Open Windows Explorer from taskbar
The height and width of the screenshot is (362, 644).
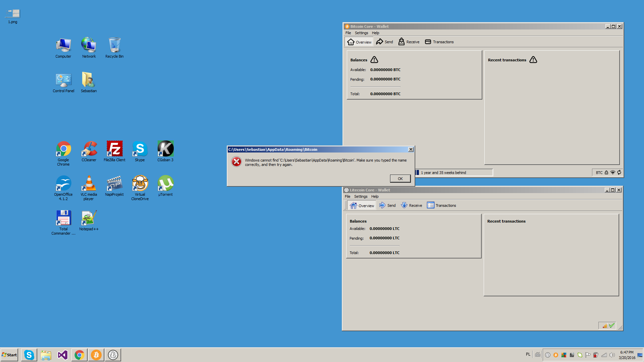tap(46, 355)
